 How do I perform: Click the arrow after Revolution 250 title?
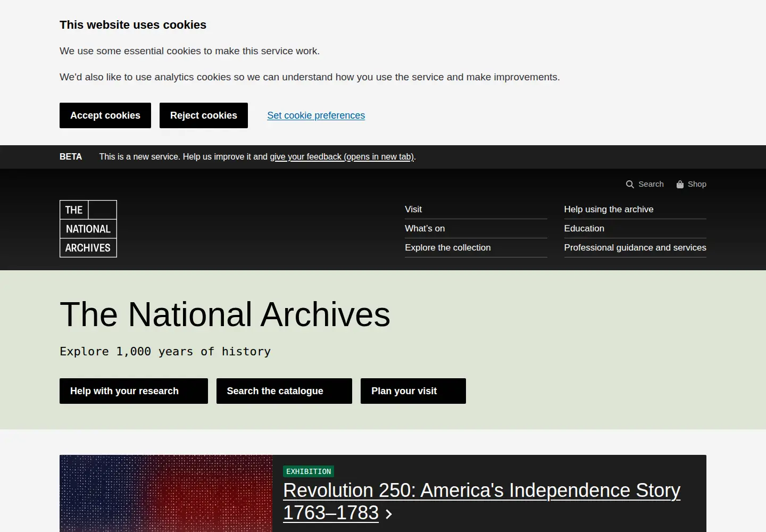(389, 513)
